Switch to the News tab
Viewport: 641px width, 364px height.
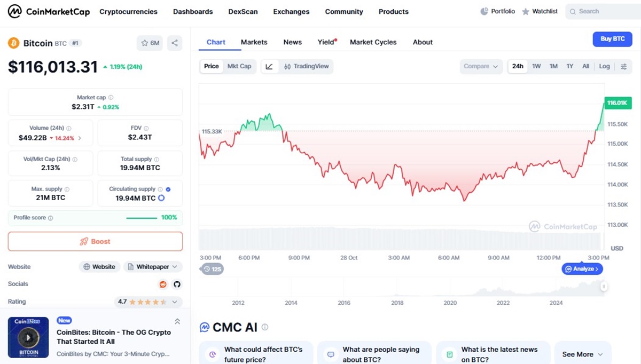pyautogui.click(x=293, y=42)
